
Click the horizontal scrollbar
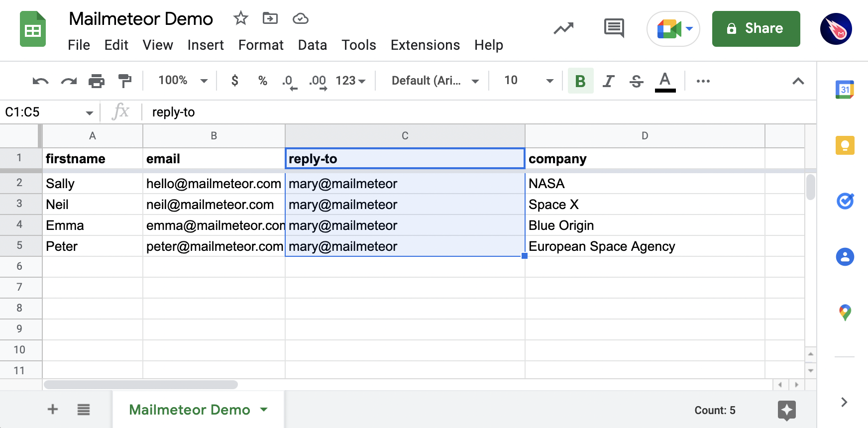(x=141, y=385)
